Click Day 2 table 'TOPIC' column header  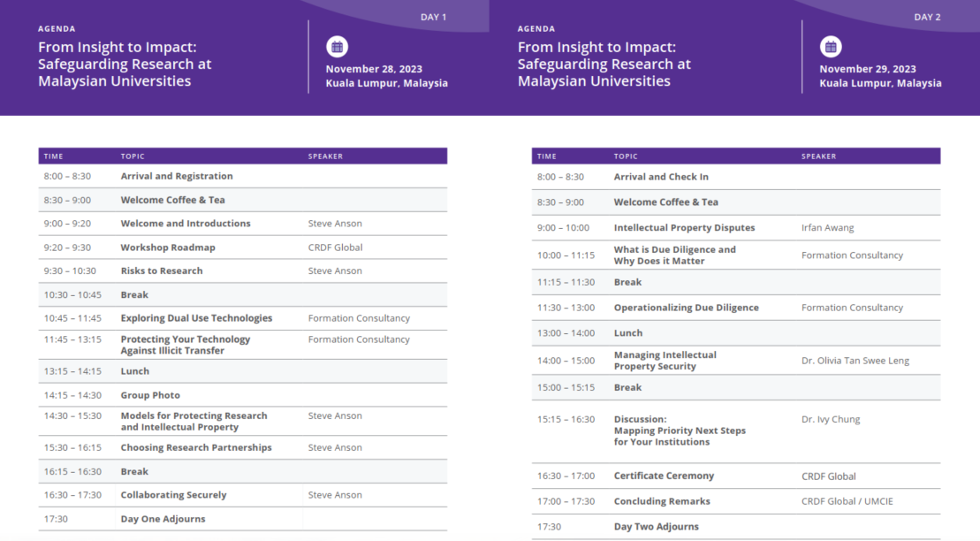[x=626, y=156]
